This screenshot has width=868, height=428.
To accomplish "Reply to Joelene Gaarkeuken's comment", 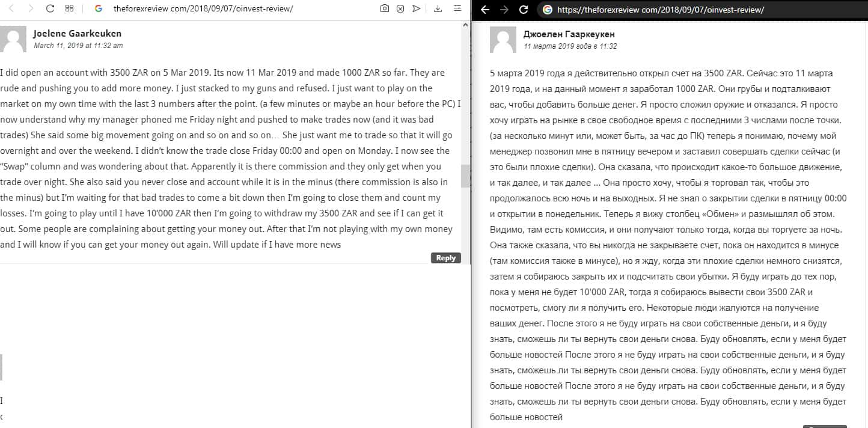I will (x=446, y=258).
